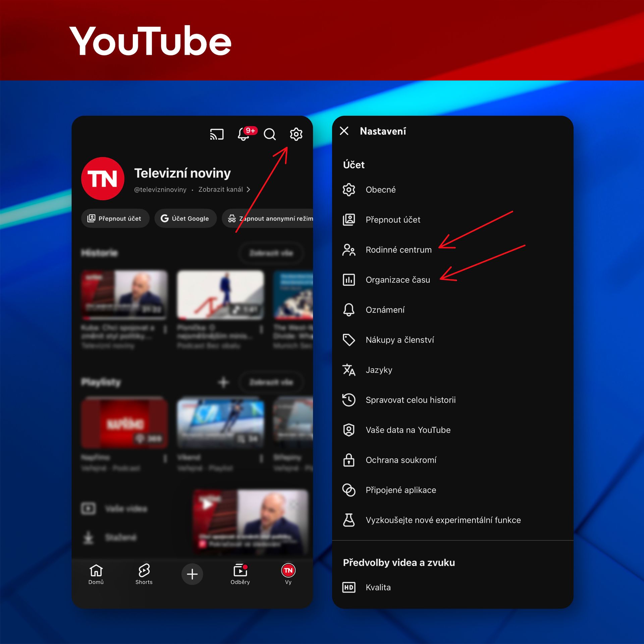Go to Domů home tab
This screenshot has height=644, width=644.
96,574
